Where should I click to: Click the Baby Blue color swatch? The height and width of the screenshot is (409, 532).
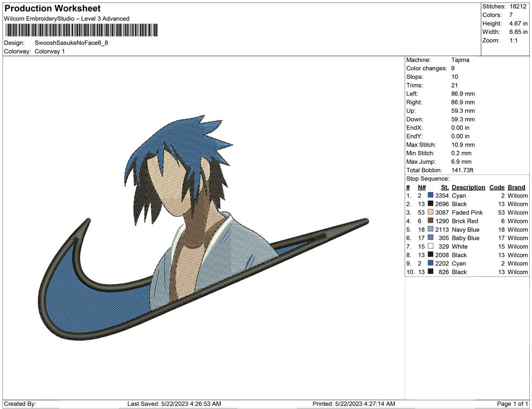(x=430, y=238)
